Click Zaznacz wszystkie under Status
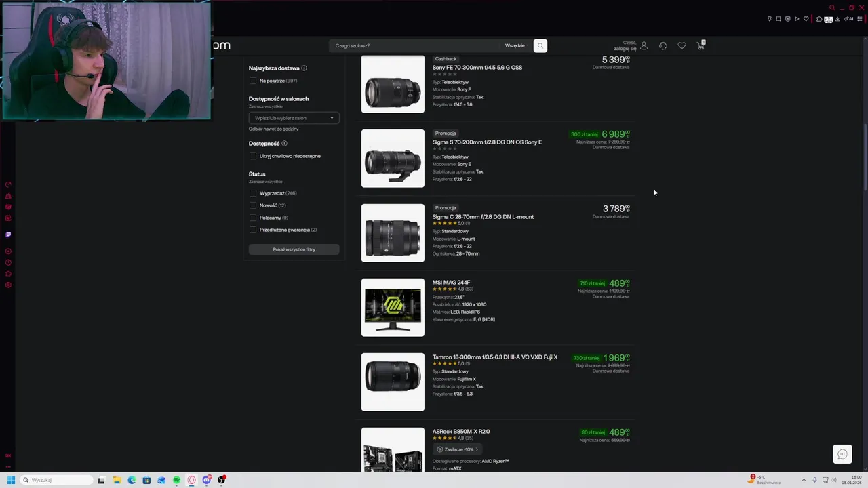 265,182
